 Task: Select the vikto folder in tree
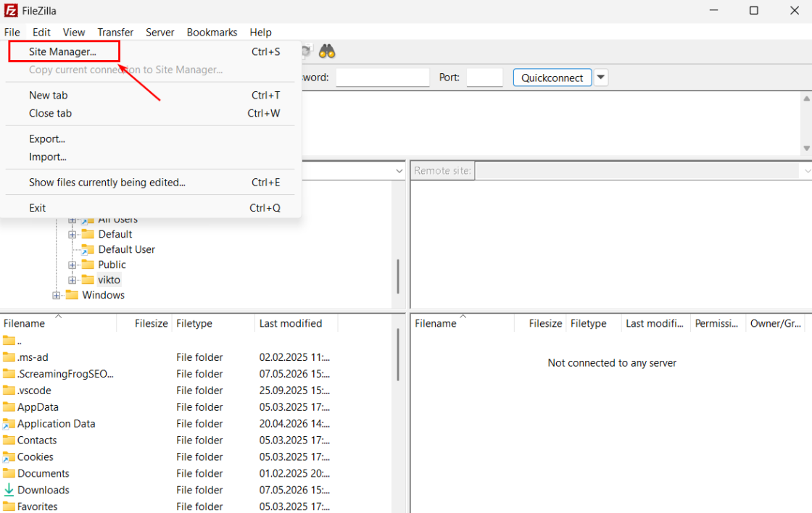(109, 280)
